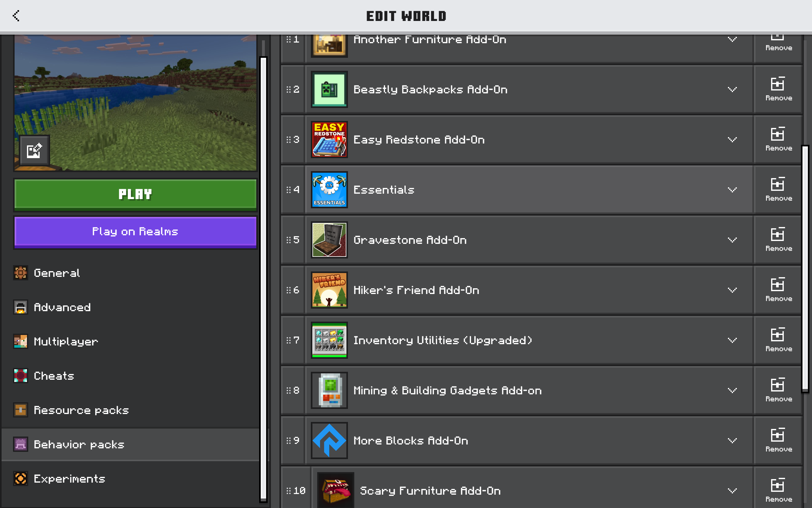The image size is (812, 508).
Task: Remove the Hiker's Friend Add-On
Action: click(x=778, y=290)
